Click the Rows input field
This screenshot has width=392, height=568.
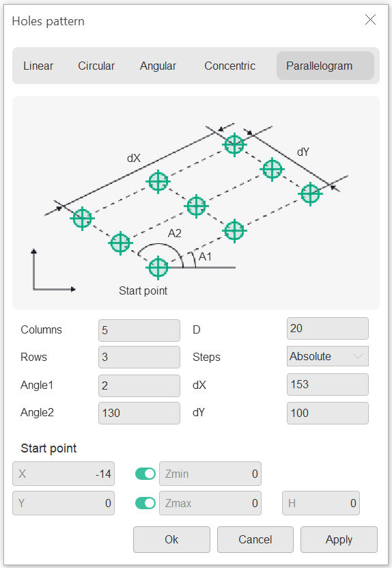[x=139, y=357]
